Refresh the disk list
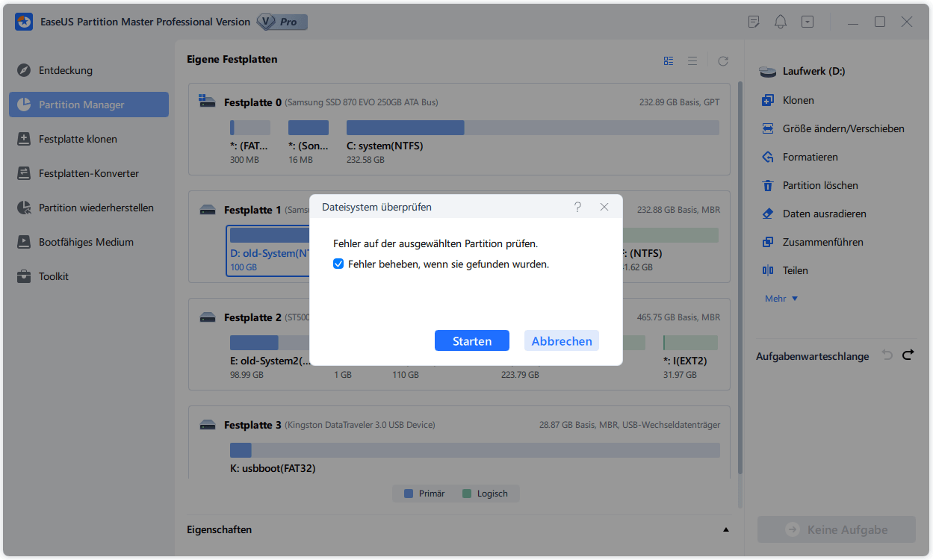This screenshot has width=933, height=560. pyautogui.click(x=723, y=60)
